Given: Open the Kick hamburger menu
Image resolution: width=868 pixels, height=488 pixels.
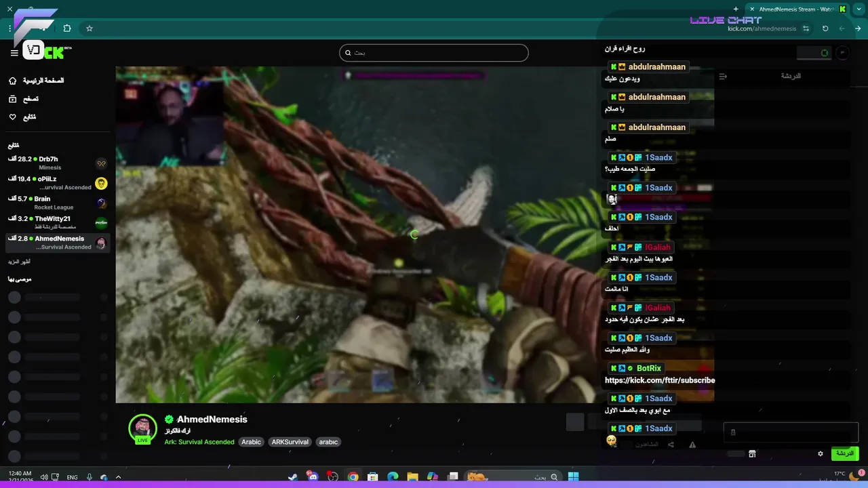Looking at the screenshot, I should [14, 52].
